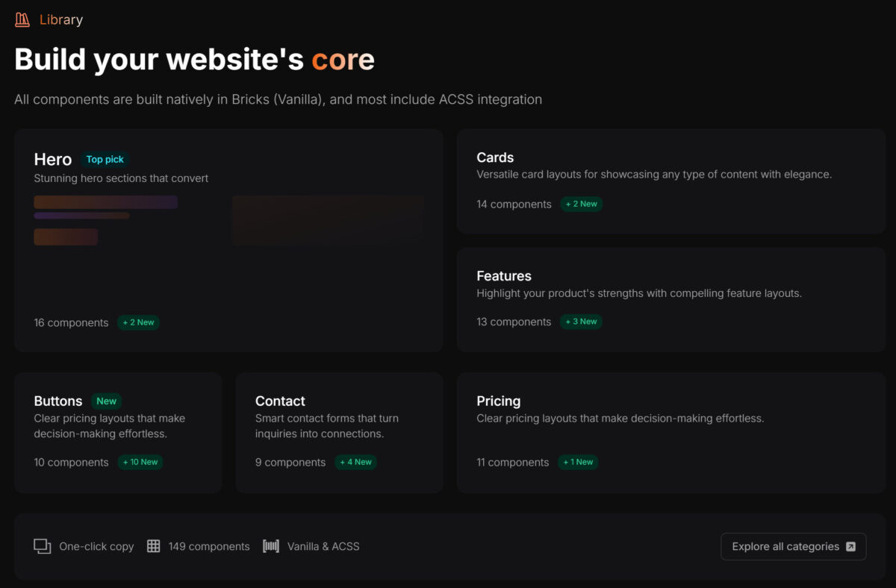The width and height of the screenshot is (896, 588).
Task: Open the Features category heading
Action: (504, 276)
